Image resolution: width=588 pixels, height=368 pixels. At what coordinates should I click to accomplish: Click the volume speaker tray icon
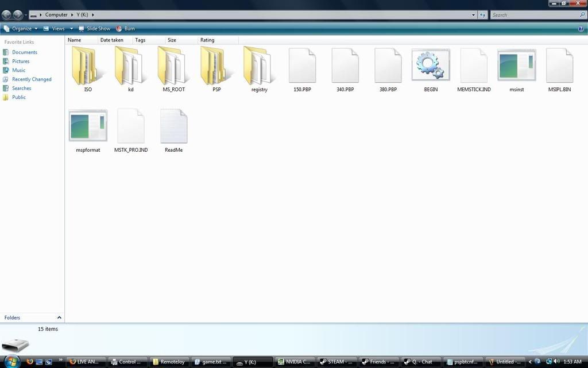point(556,361)
